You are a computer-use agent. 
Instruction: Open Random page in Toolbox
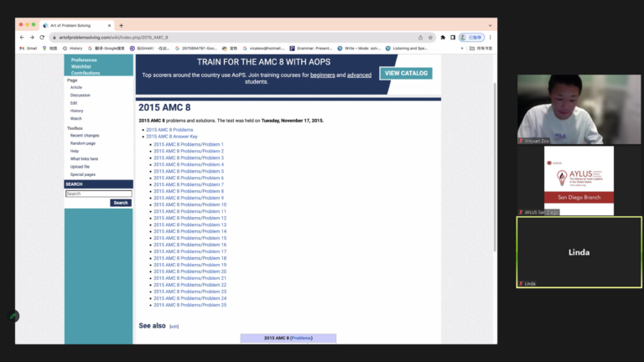click(x=82, y=143)
